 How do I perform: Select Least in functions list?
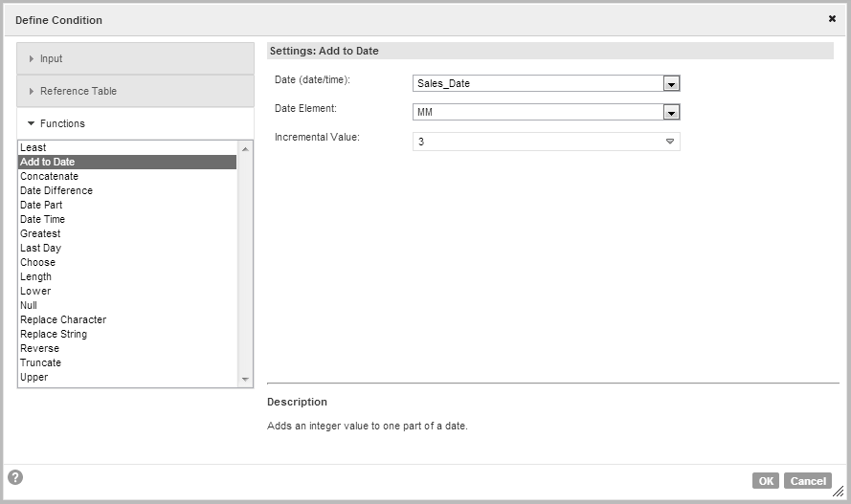127,147
